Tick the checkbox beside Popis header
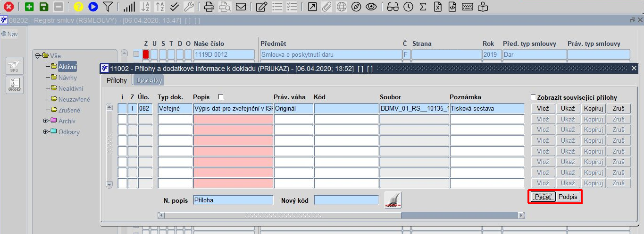Viewport: 644px width, 234px height. 221,97
